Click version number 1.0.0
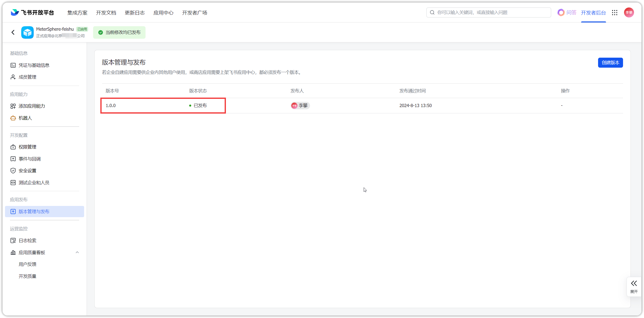Screen dimensions: 644x318 tap(111, 106)
